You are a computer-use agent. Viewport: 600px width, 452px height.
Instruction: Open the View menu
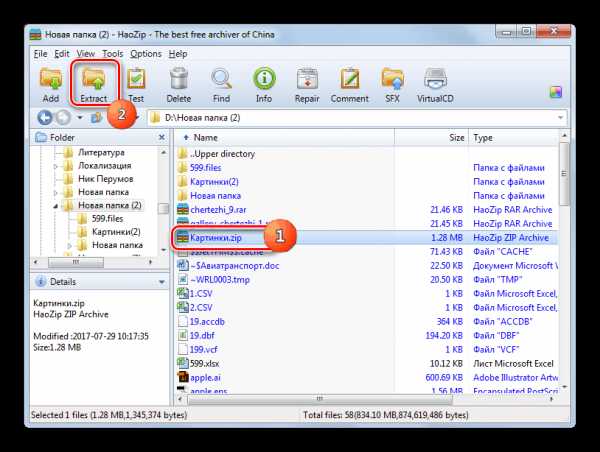(x=86, y=54)
